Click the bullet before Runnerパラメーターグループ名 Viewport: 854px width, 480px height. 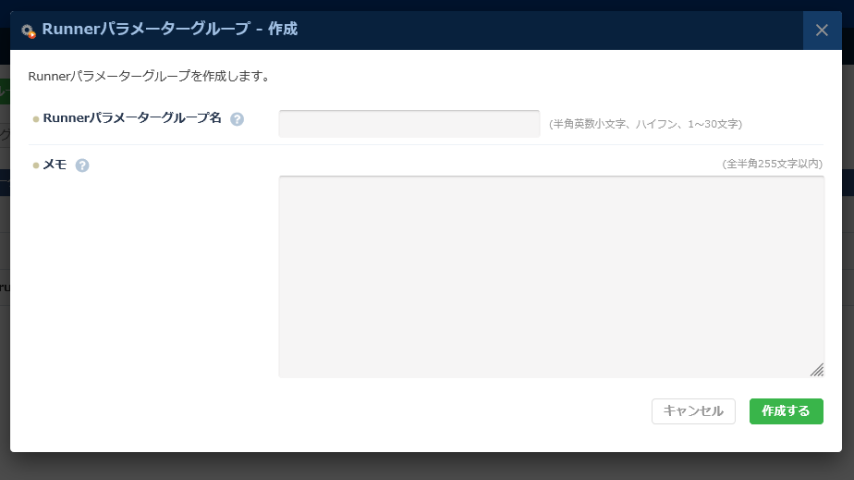click(x=36, y=119)
